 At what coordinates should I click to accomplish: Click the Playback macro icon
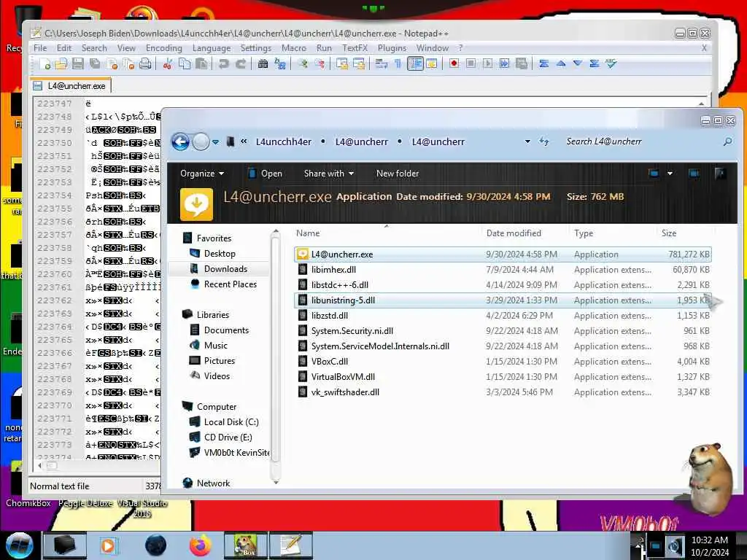[487, 63]
